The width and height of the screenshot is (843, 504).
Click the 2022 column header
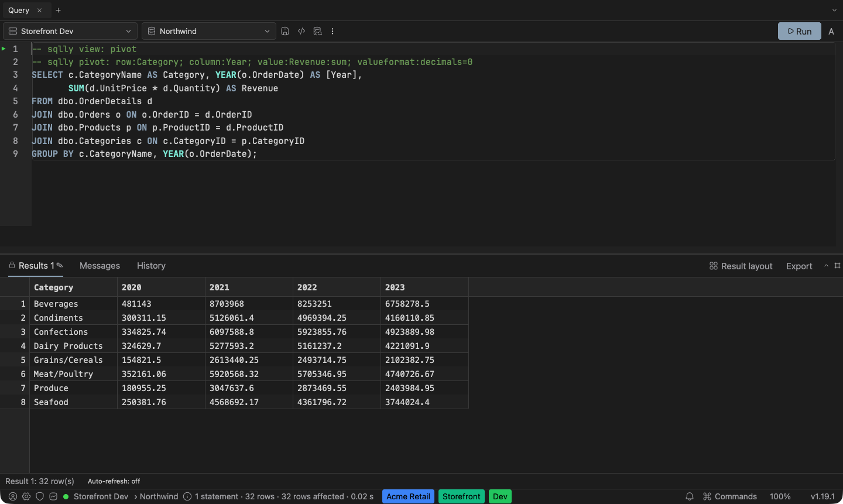[x=337, y=287]
